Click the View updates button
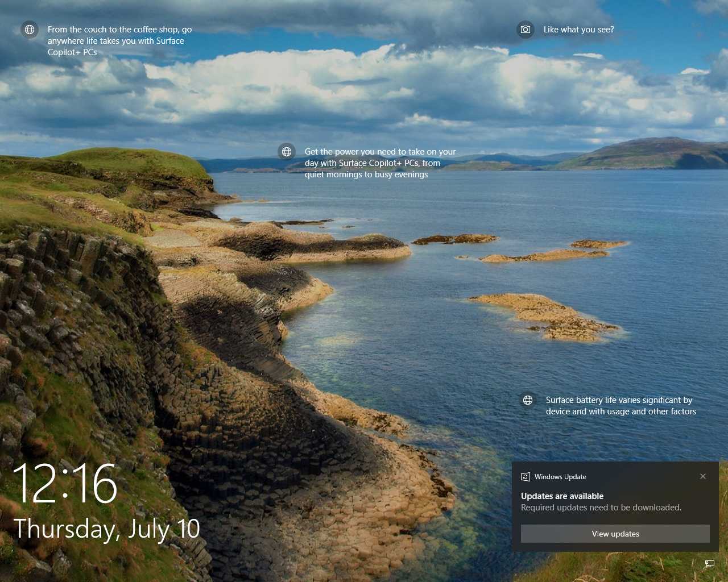 pos(615,534)
